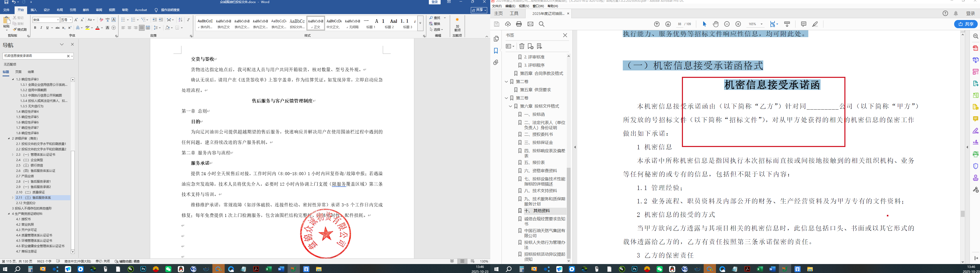
Task: Open the page thumbnails panel in Acrobat
Action: point(496,39)
